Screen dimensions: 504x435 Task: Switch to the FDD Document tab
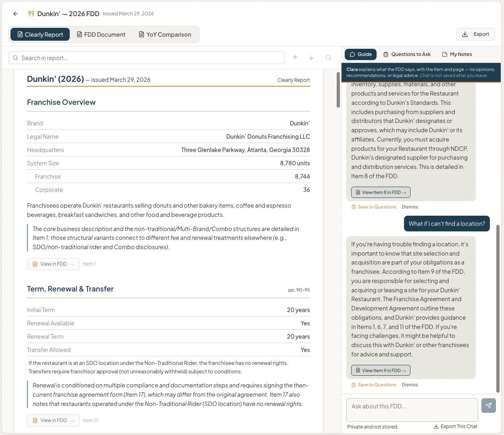(x=101, y=34)
